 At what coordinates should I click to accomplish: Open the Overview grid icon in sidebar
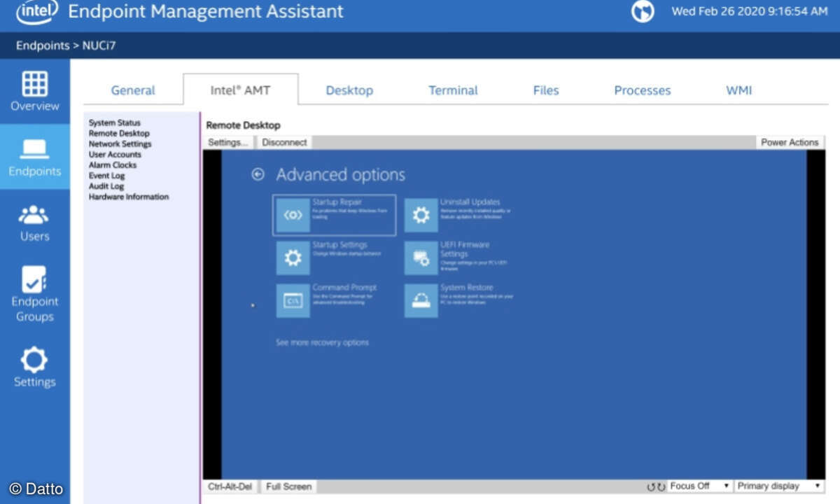pyautogui.click(x=35, y=83)
